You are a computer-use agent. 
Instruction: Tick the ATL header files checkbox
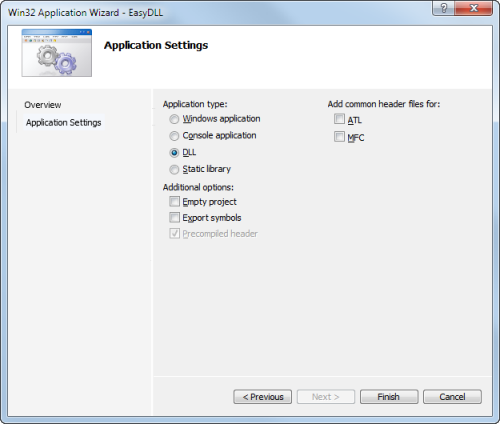click(339, 119)
